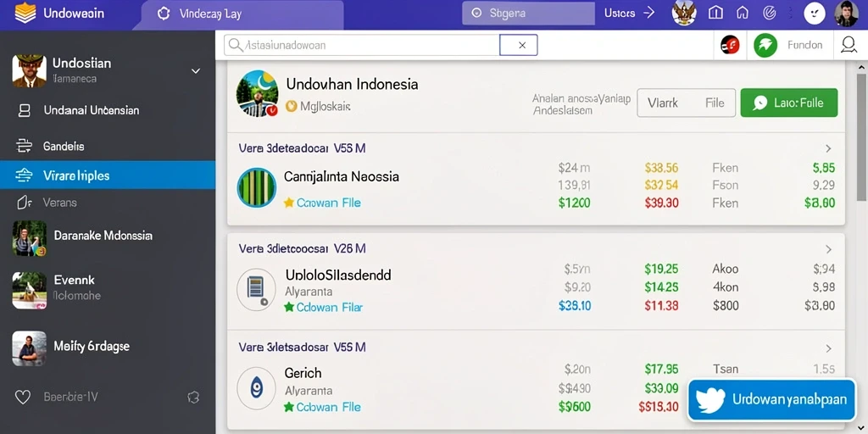Expand the first Vera V55 M section arrow
The image size is (868, 434).
click(x=829, y=148)
